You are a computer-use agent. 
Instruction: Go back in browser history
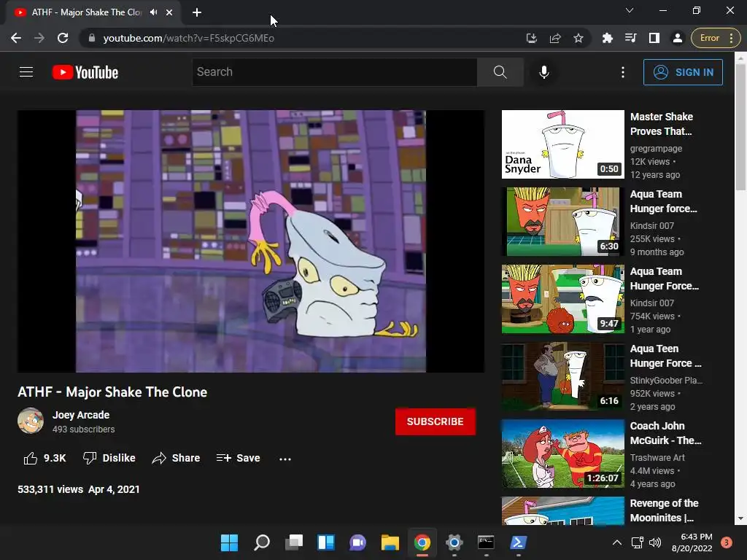(x=16, y=38)
